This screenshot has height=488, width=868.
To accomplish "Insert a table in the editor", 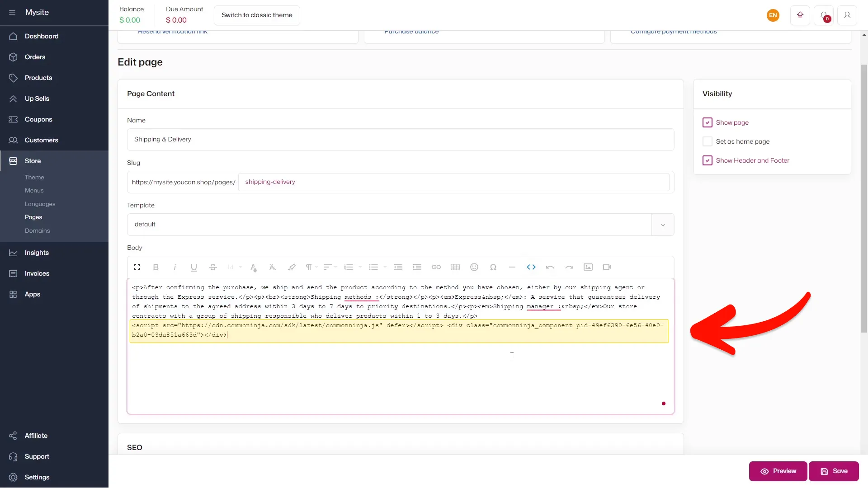I will click(455, 267).
